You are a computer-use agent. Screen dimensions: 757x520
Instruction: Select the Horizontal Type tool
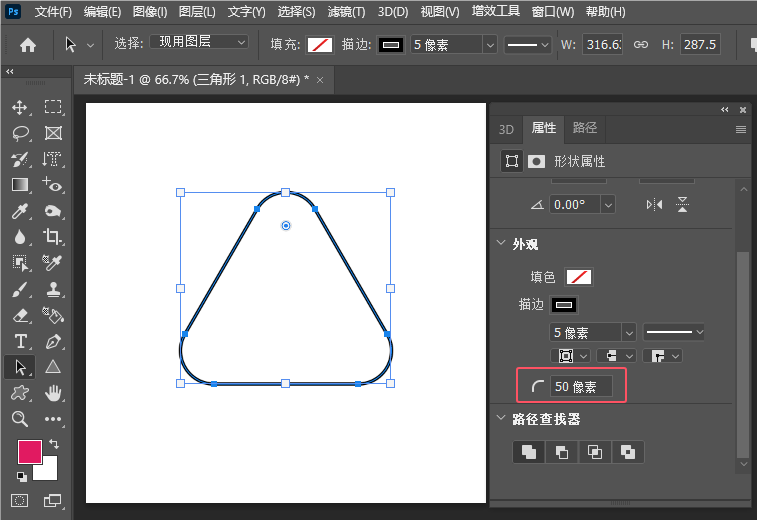20,341
